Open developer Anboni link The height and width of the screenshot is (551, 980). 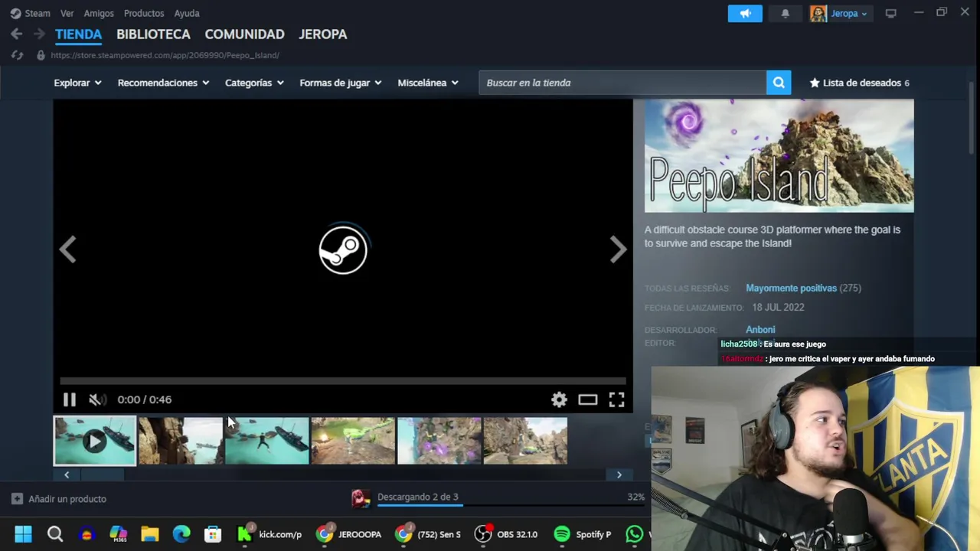point(760,330)
